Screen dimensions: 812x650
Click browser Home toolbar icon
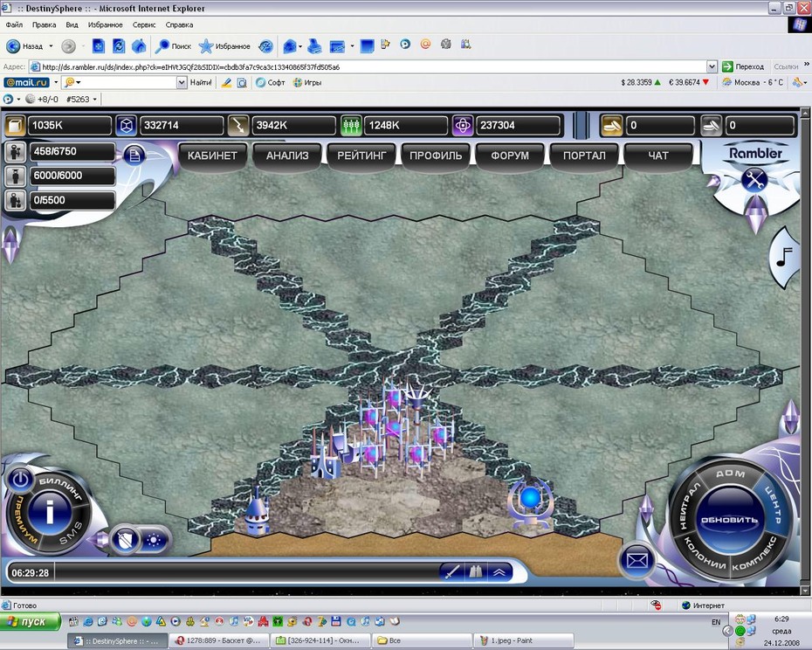[x=139, y=46]
